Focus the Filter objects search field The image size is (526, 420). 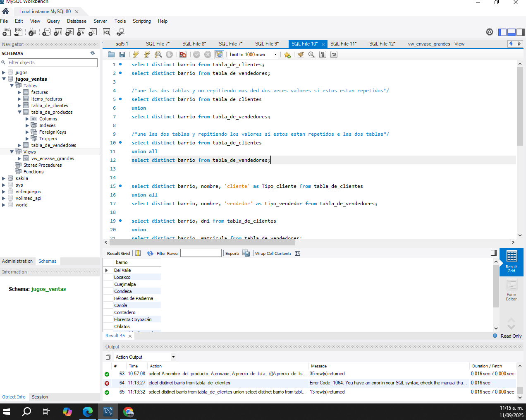click(53, 62)
